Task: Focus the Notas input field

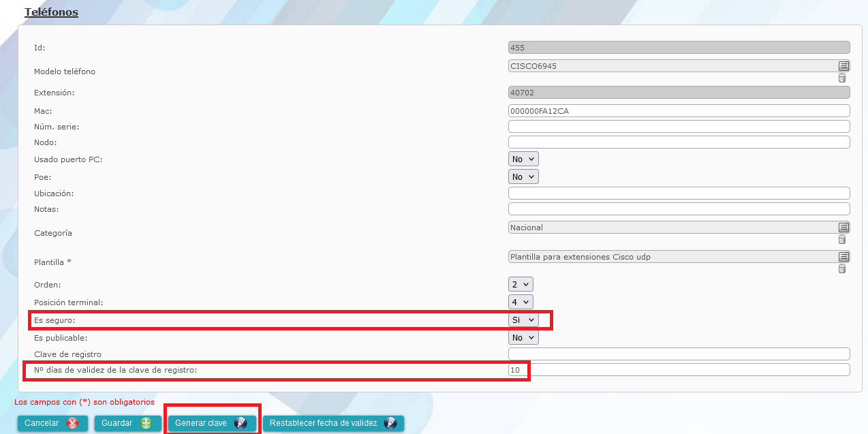Action: coord(679,209)
